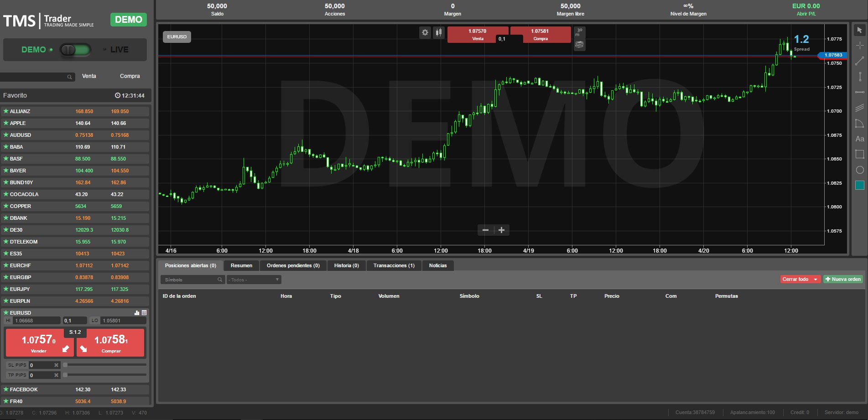
Task: Click the EURUSD chart symbol label
Action: click(x=177, y=36)
